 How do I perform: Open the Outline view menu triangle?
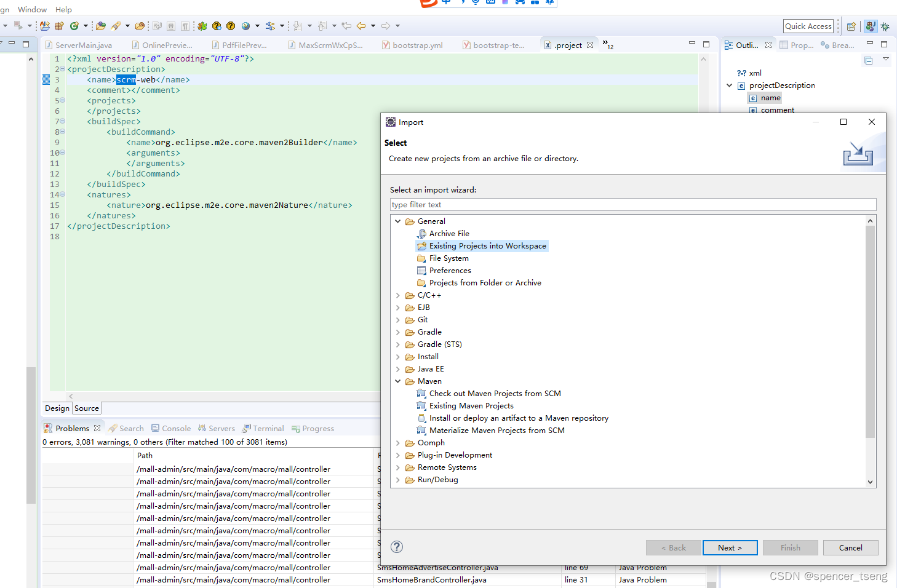(886, 60)
